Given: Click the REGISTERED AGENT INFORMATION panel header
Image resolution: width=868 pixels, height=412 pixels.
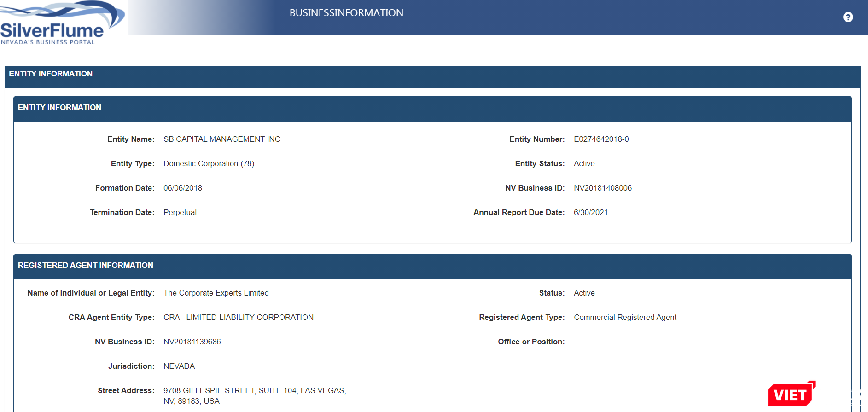Looking at the screenshot, I should tap(86, 266).
